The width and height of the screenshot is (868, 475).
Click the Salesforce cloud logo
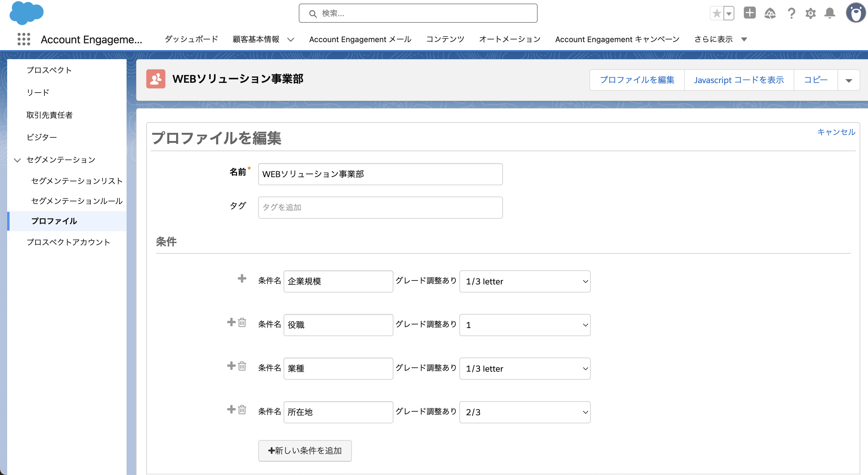click(26, 13)
